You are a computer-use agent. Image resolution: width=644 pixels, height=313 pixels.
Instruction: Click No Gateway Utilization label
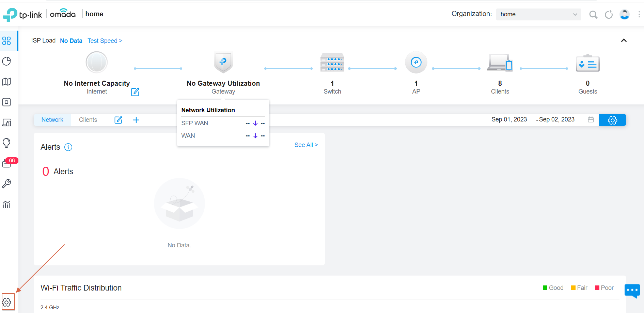click(223, 83)
